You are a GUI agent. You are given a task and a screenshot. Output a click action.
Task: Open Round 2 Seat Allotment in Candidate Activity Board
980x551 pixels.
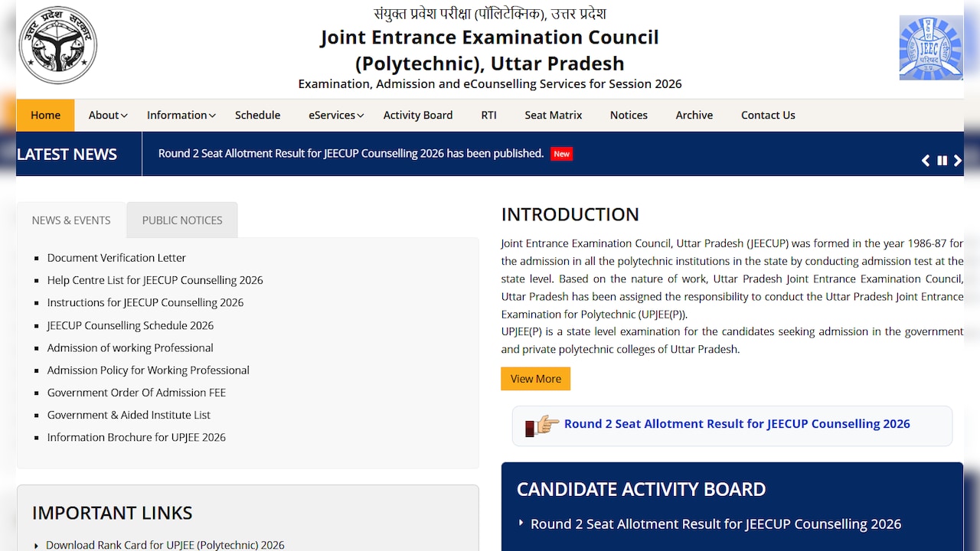tap(716, 524)
